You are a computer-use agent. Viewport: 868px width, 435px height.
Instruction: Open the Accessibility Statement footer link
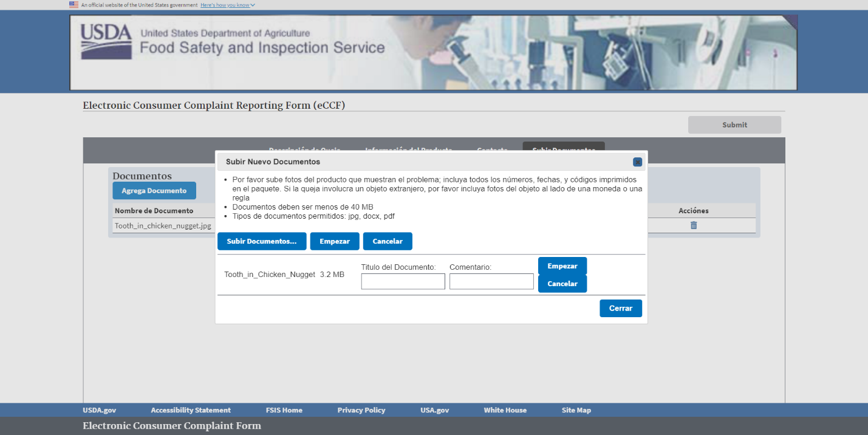click(191, 410)
